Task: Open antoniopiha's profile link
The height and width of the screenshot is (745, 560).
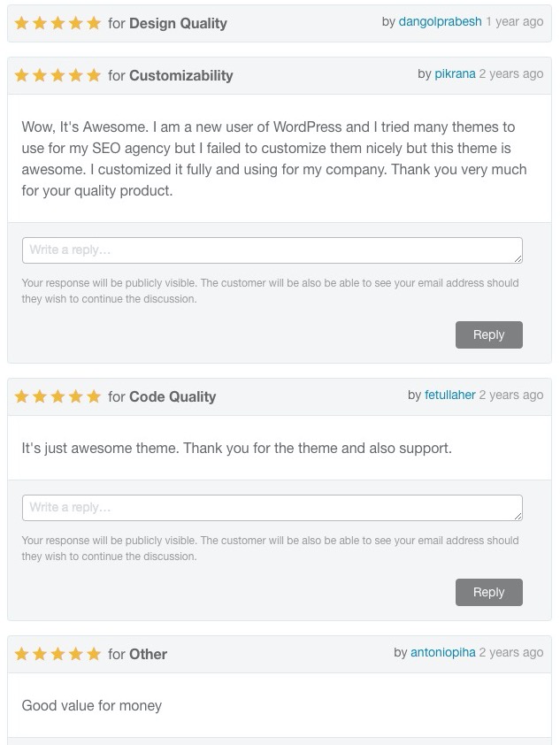Action: 443,653
